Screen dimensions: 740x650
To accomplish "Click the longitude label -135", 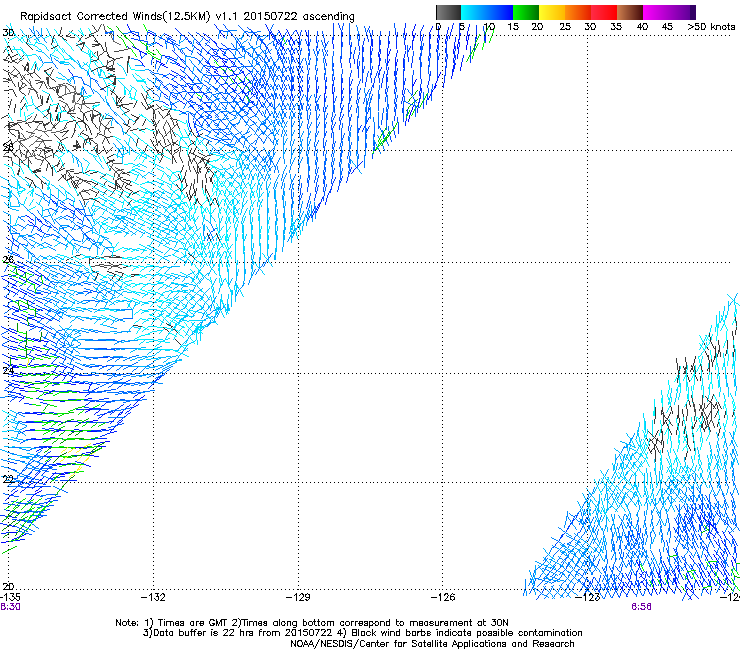I will coord(10,597).
